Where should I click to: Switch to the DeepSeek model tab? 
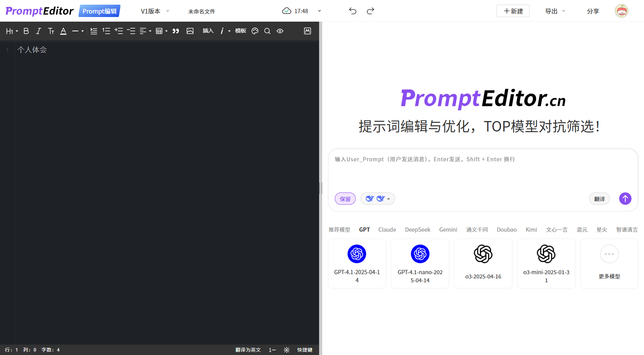pos(417,229)
